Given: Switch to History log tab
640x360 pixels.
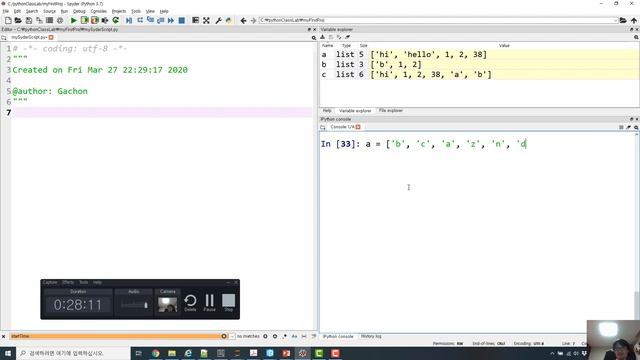Looking at the screenshot, I should point(371,336).
